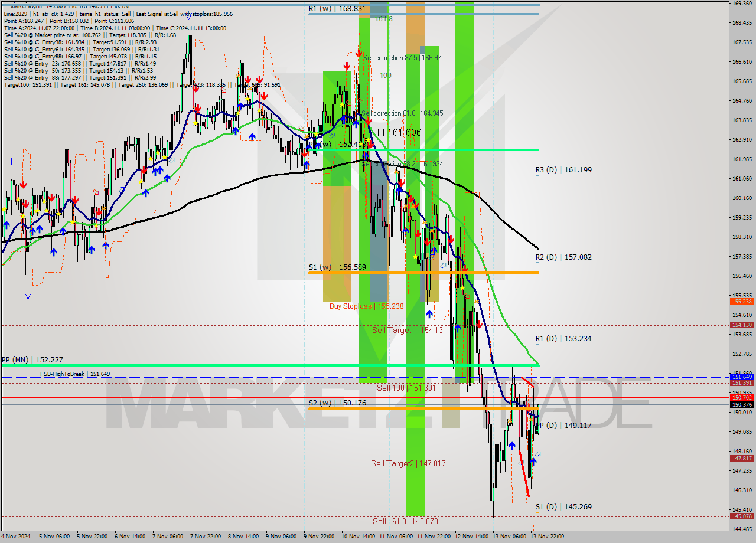Click 'Sell correction 61.8 | 164.345' label
Image resolution: width=756 pixels, height=543 pixels.
tap(402, 113)
